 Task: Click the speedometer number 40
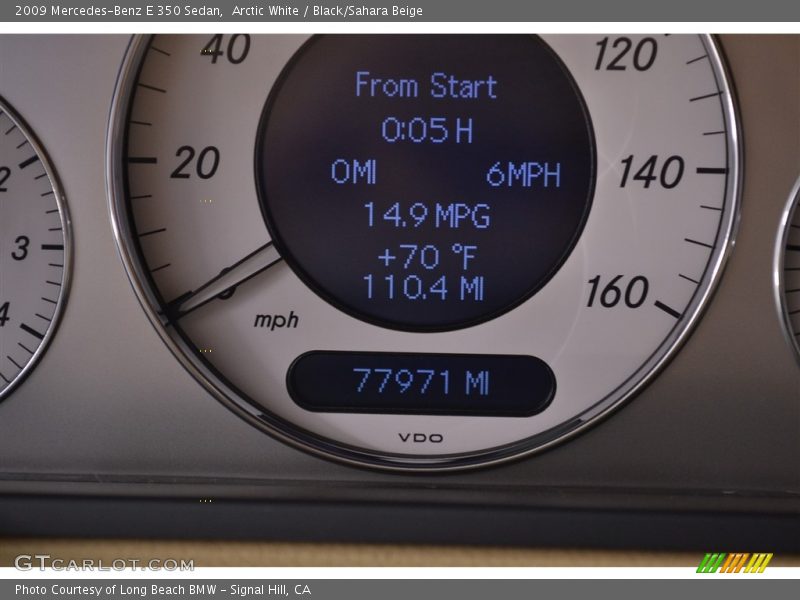(x=226, y=49)
